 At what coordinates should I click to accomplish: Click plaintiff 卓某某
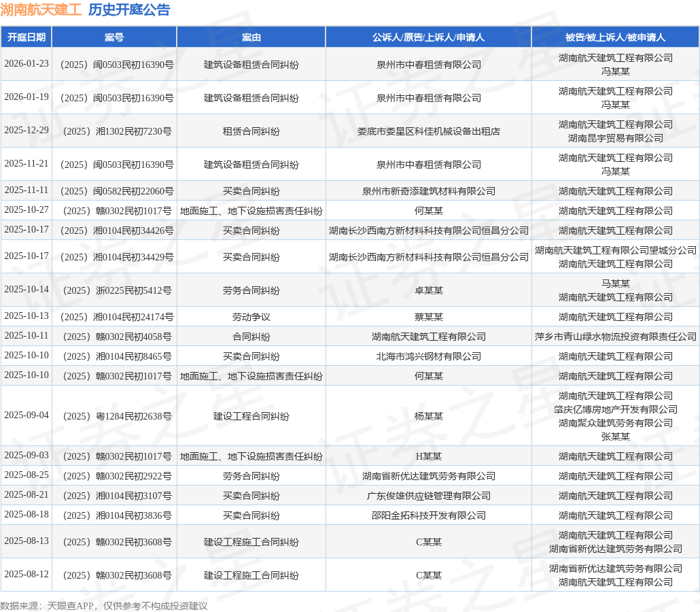click(x=429, y=290)
